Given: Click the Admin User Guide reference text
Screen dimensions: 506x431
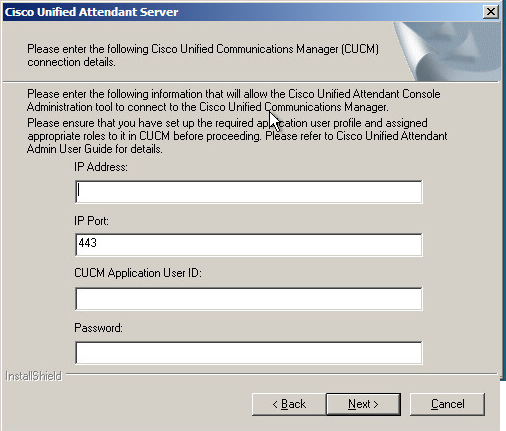Looking at the screenshot, I should point(95,149).
